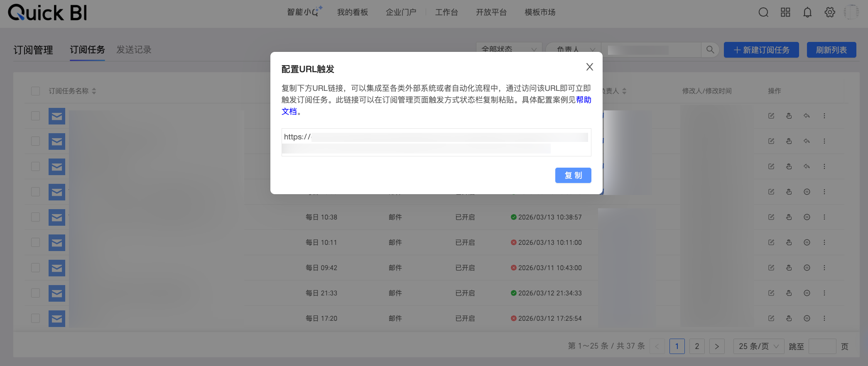Open more actions for 每日 17:20 task
The width and height of the screenshot is (868, 366).
point(824,318)
